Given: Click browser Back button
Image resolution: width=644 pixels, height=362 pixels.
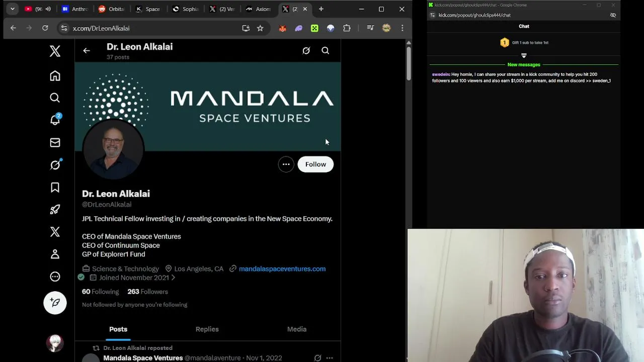Looking at the screenshot, I should (13, 28).
